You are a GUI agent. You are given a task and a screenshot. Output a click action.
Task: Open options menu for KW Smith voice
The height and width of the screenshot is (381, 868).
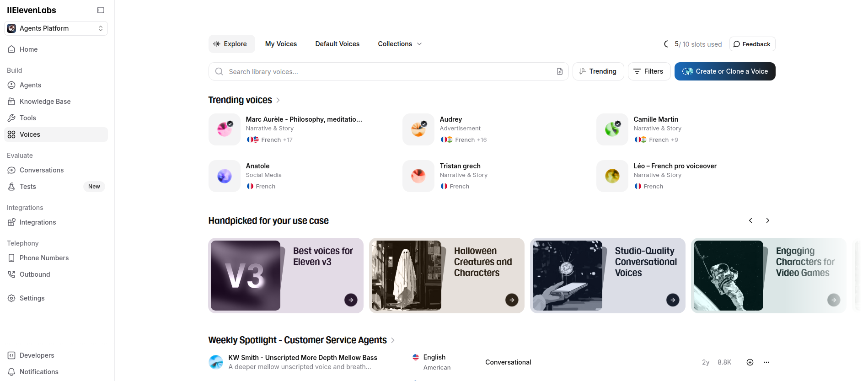[x=766, y=362]
